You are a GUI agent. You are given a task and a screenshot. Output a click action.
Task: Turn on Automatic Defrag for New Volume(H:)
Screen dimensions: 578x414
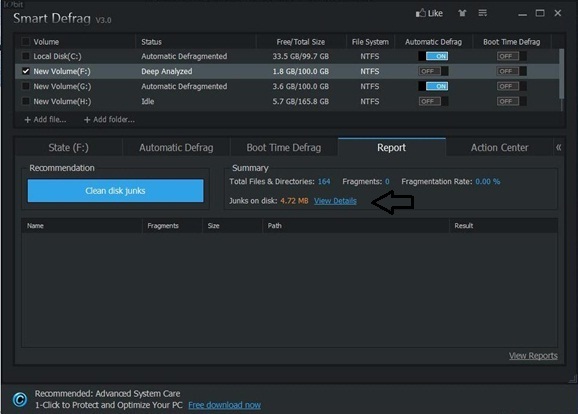coord(433,101)
